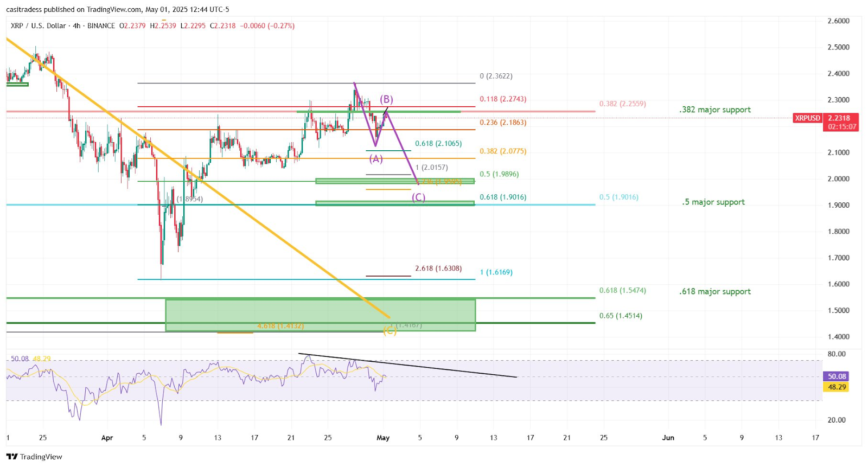The height and width of the screenshot is (467, 868).
Task: Select the '.5 major support' text label
Action: tap(713, 202)
